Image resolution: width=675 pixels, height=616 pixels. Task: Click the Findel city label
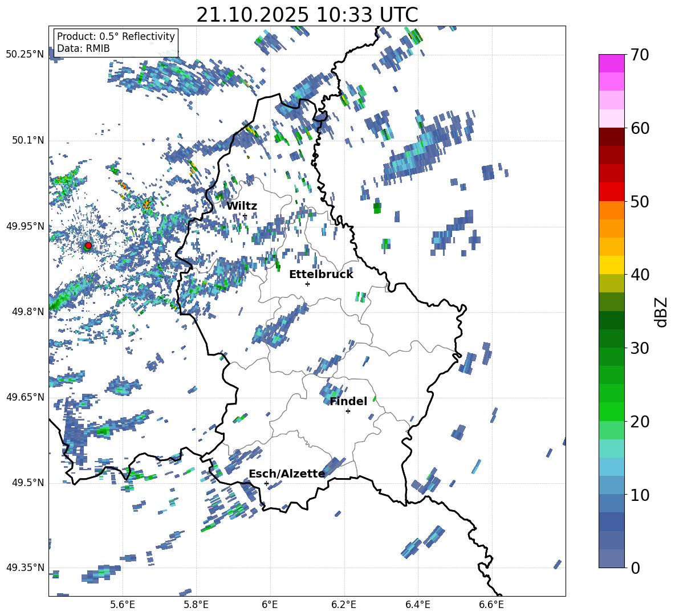point(348,402)
